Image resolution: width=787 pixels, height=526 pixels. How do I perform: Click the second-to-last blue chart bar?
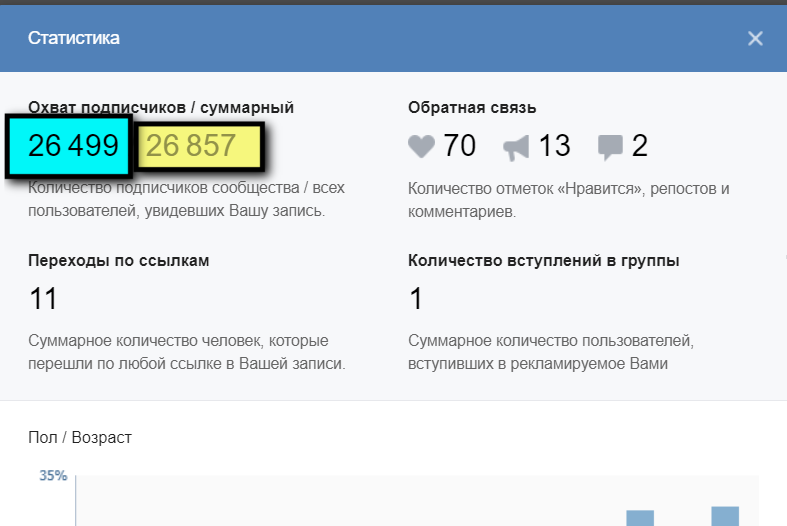(x=640, y=518)
